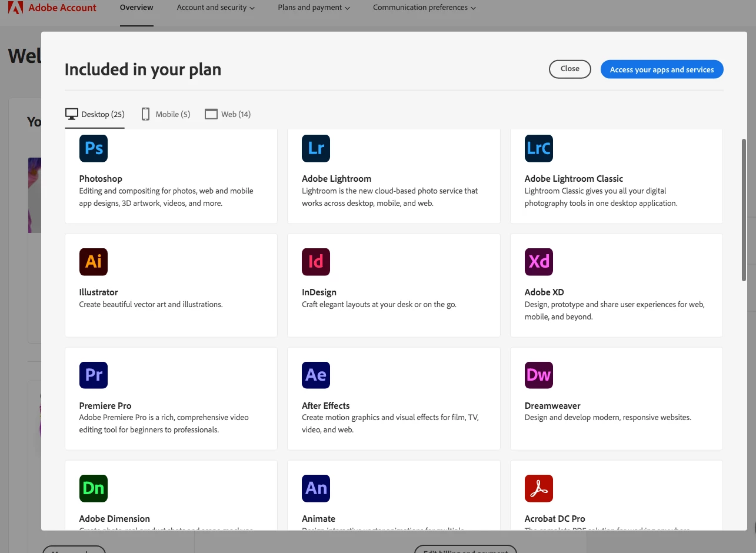Click the InDesign Id icon
Screen dimensions: 756x553
[316, 262]
